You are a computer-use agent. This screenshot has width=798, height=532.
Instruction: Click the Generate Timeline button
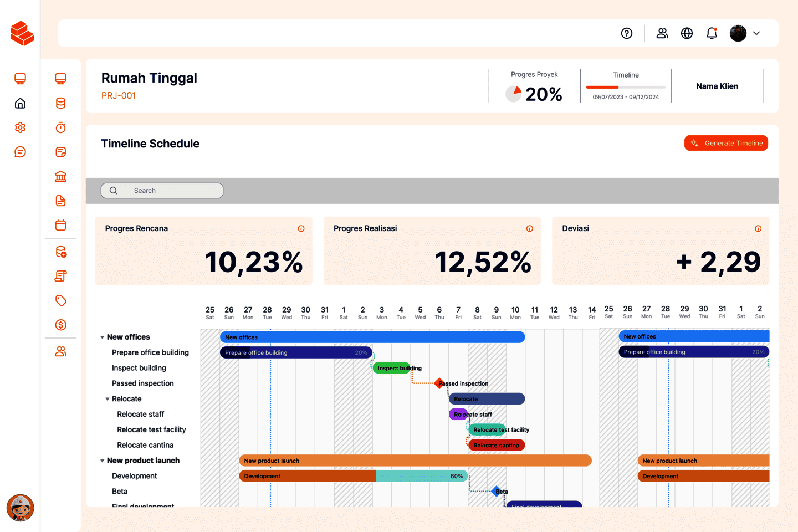(x=726, y=143)
